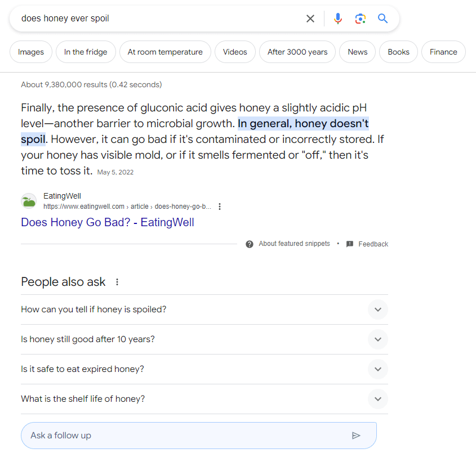Viewport: 476px width, 453px height.
Task: Click the "In the fridge" filter chip
Action: (x=86, y=52)
